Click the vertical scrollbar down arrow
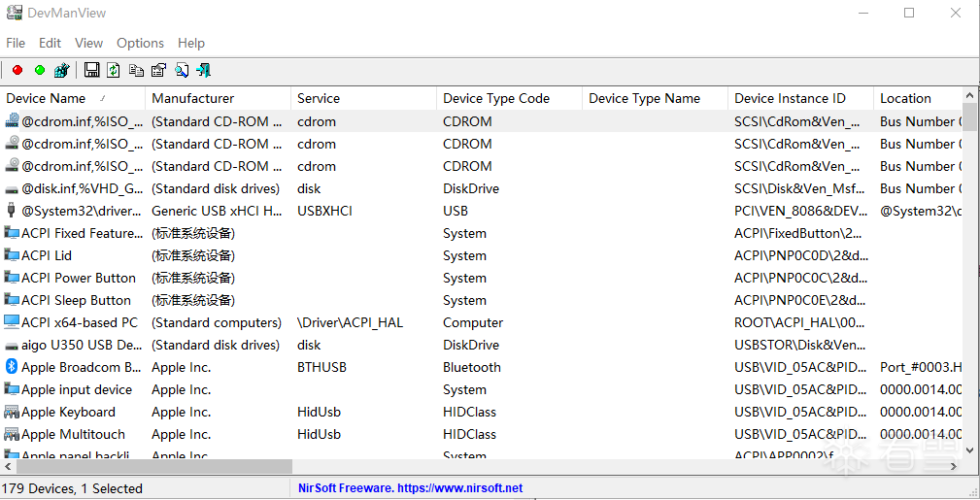Viewport: 980px width, 500px height. (969, 450)
